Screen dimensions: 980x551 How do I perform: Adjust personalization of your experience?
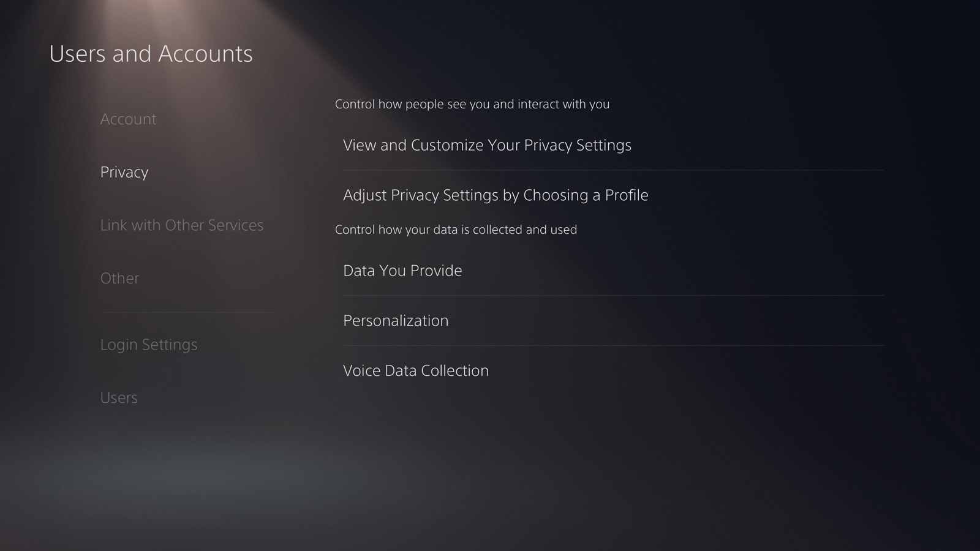pyautogui.click(x=396, y=320)
